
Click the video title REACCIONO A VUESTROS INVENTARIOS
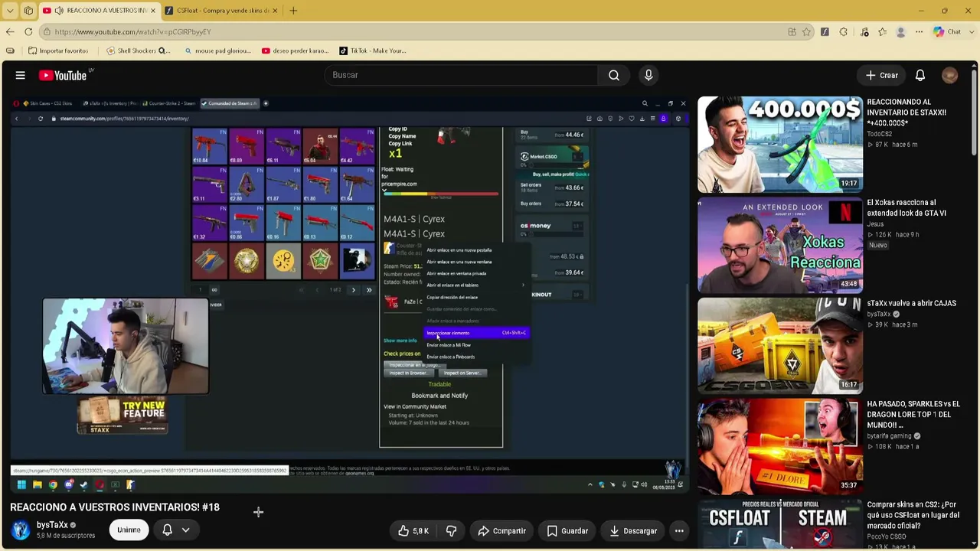click(115, 507)
